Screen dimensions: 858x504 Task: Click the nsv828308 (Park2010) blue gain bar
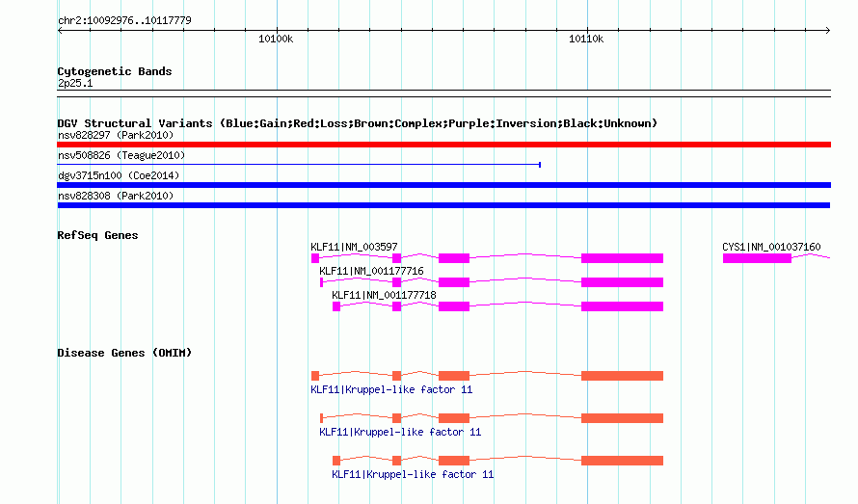point(443,205)
